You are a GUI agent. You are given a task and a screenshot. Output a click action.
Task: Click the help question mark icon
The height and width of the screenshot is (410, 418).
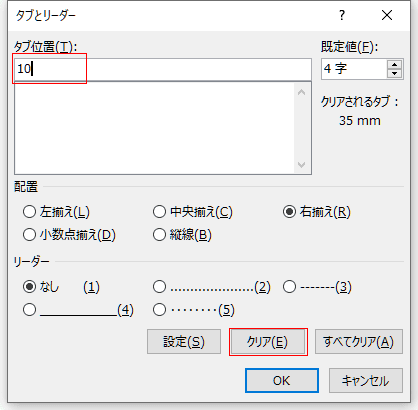[x=342, y=15]
